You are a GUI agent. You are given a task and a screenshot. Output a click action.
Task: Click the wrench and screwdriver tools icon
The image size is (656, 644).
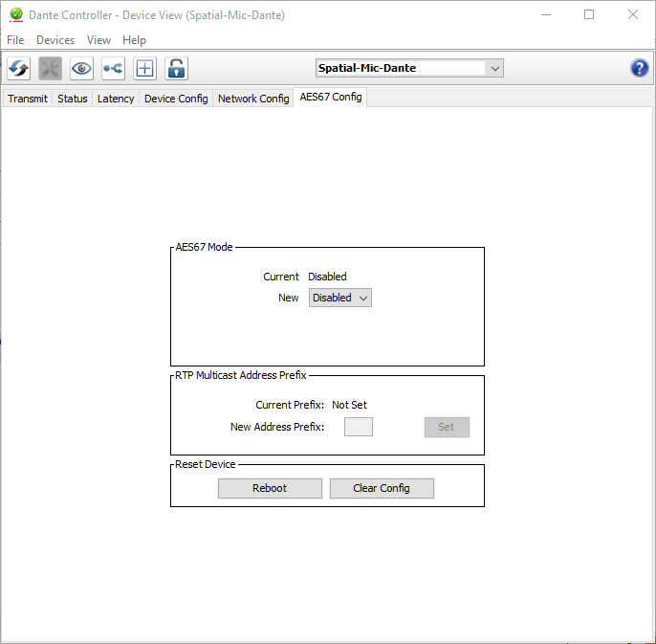point(50,68)
